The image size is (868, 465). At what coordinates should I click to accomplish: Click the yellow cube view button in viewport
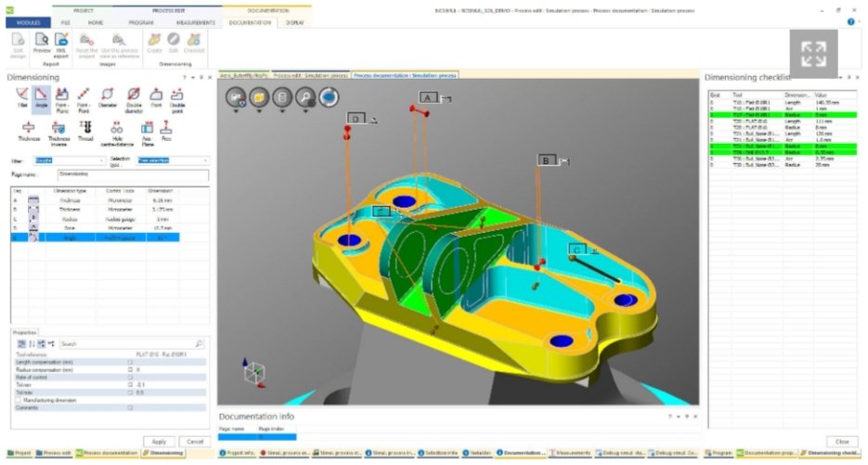[258, 97]
